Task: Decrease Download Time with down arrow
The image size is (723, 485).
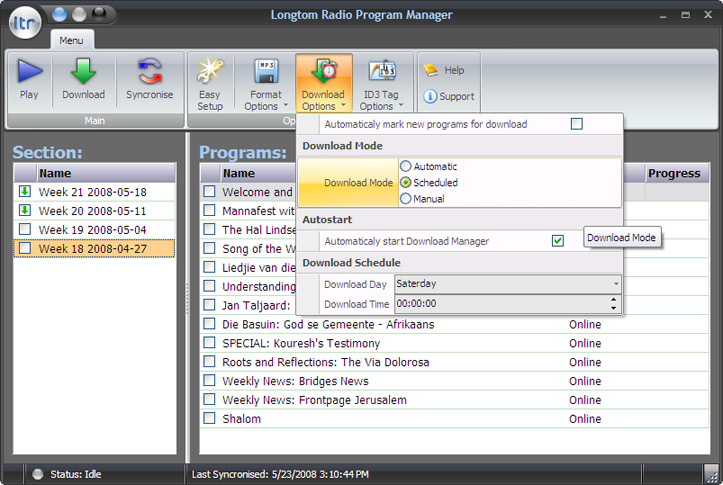Action: [x=613, y=308]
